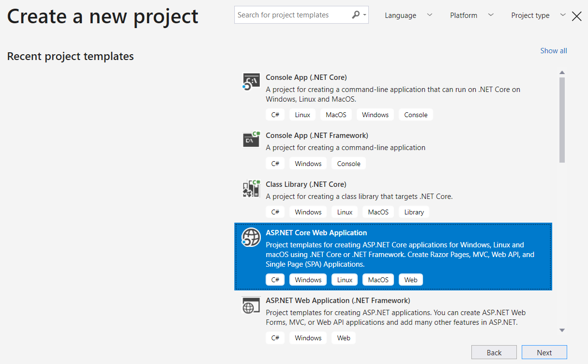The image size is (588, 364).
Task: Close the Create a new project dialog
Action: (x=576, y=16)
